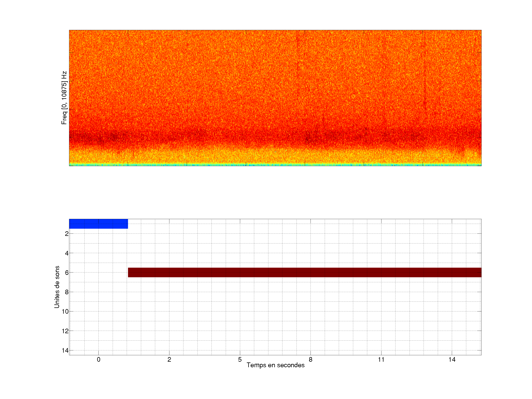Click x-axis tick label 5
This screenshot has width=532, height=399.
point(240,359)
